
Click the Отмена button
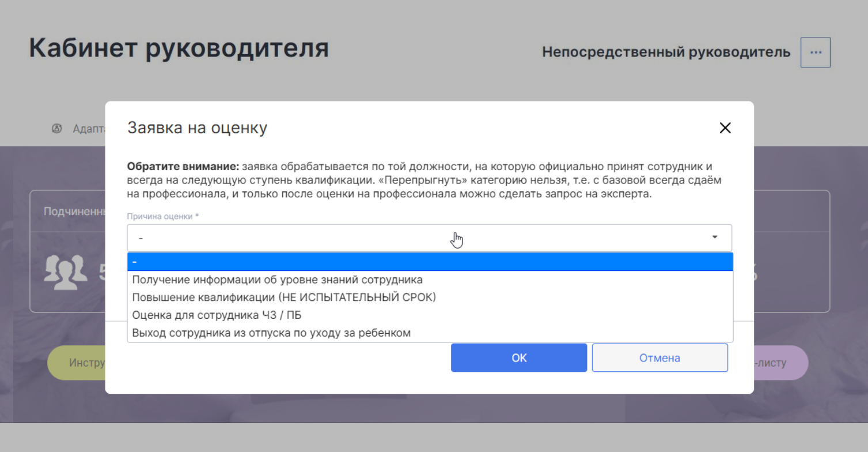click(660, 358)
